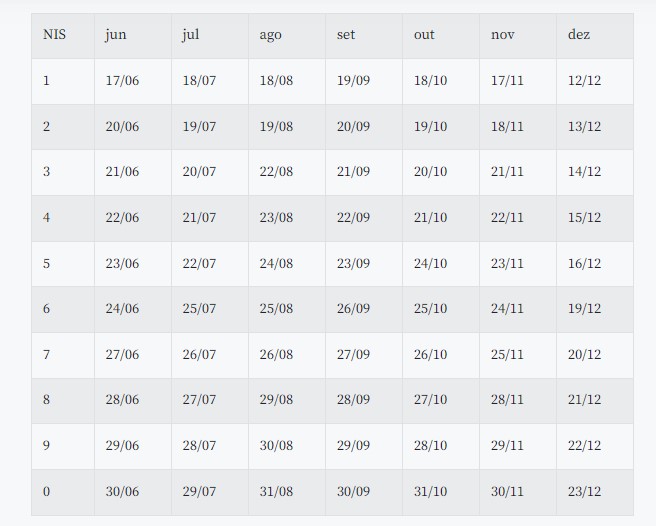Click the 24/11 date cell
Screen dimensions: 656x526
click(507, 309)
